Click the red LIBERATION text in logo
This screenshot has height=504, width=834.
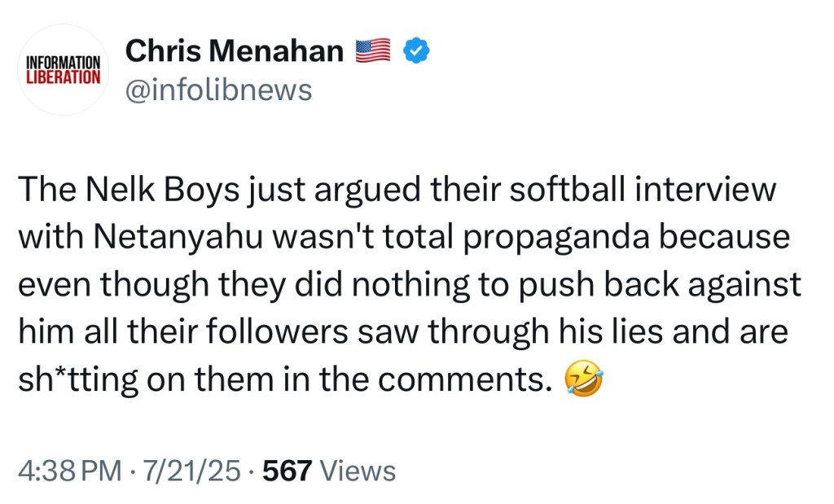click(x=63, y=77)
